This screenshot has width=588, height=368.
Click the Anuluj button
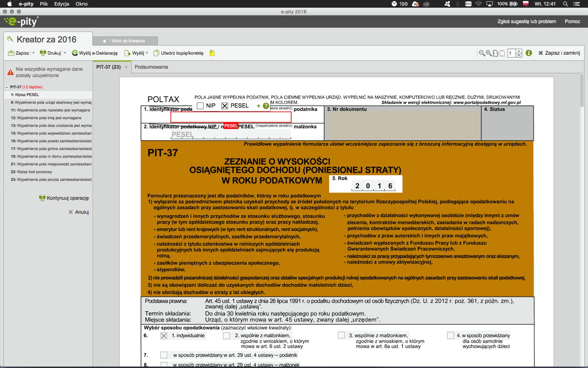78,212
